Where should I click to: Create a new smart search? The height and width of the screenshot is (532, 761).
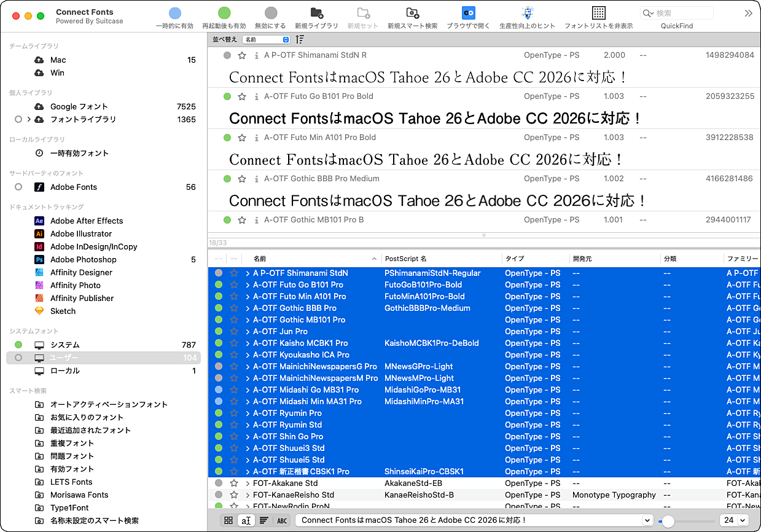pyautogui.click(x=413, y=13)
